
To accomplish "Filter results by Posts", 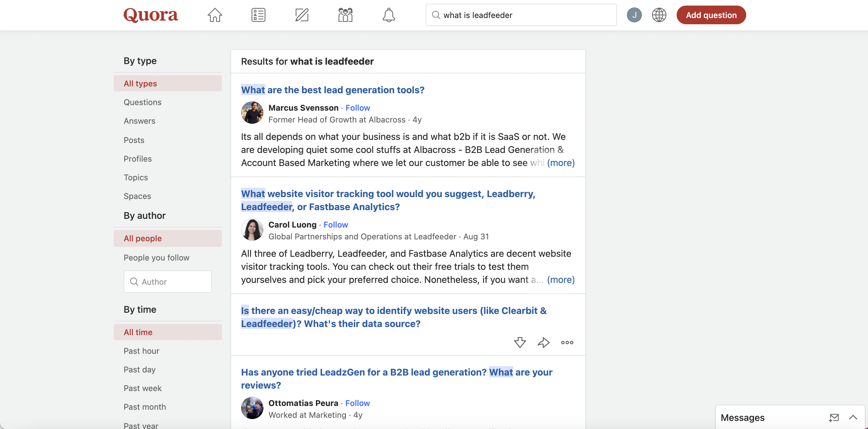I will [134, 140].
